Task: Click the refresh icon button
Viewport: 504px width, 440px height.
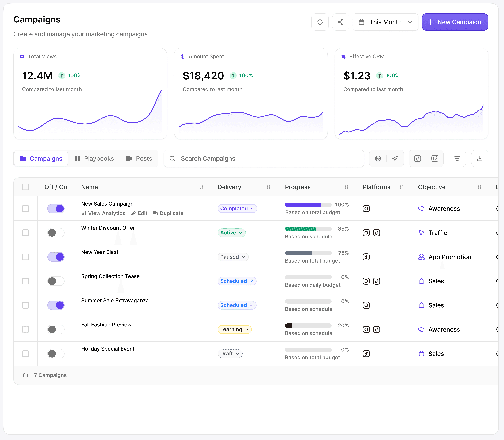Action: pos(320,22)
